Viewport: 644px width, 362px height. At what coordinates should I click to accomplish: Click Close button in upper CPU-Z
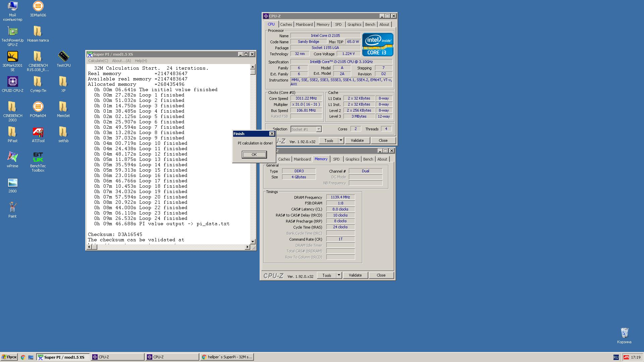(x=383, y=140)
